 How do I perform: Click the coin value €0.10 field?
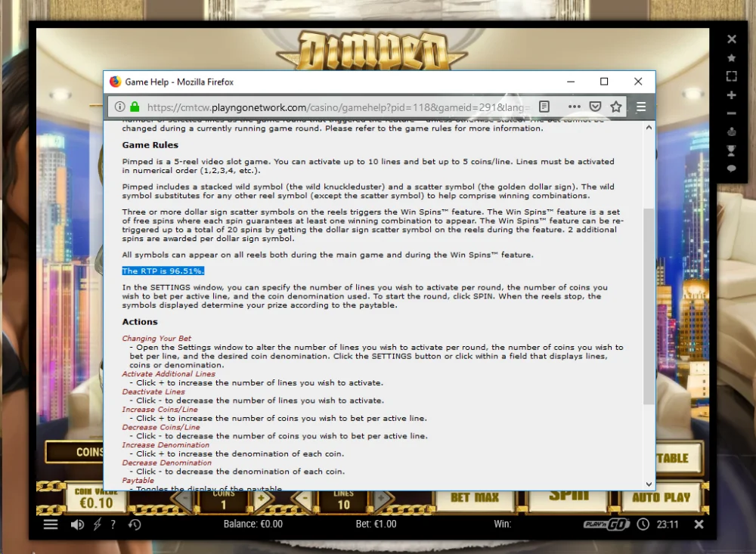click(97, 501)
